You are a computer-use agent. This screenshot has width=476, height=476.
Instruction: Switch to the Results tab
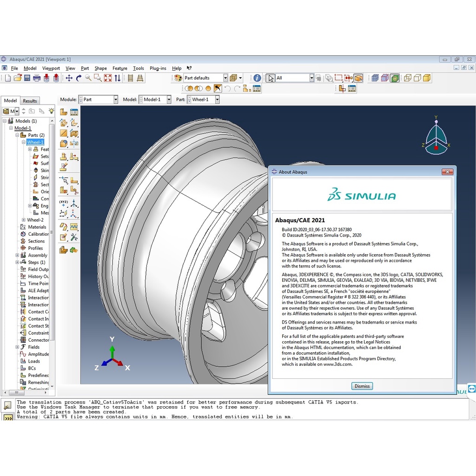pyautogui.click(x=30, y=101)
